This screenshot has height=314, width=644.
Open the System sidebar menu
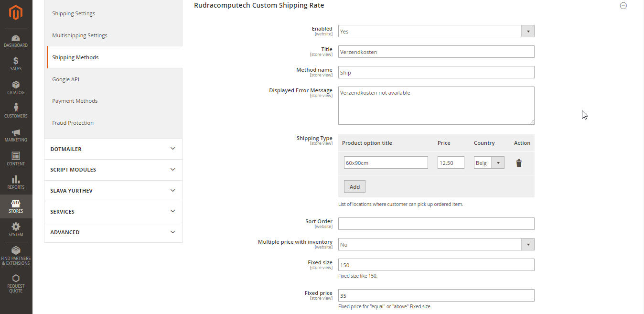[x=16, y=230]
